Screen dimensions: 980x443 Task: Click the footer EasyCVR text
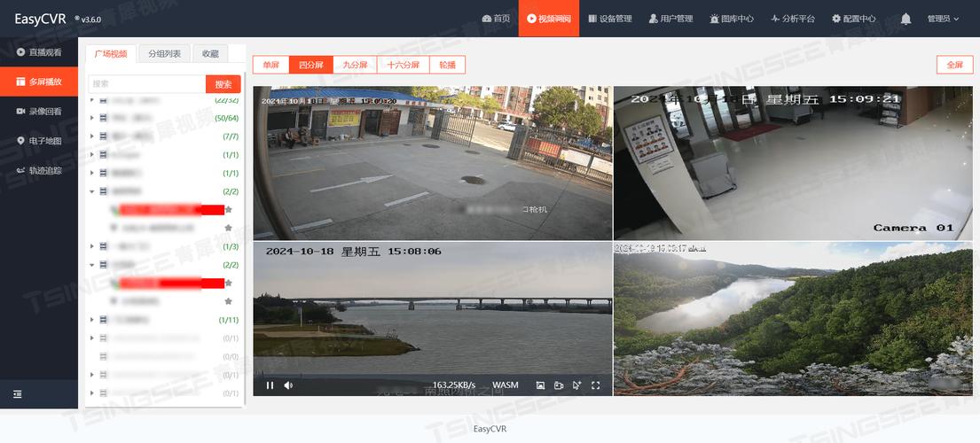[490, 430]
